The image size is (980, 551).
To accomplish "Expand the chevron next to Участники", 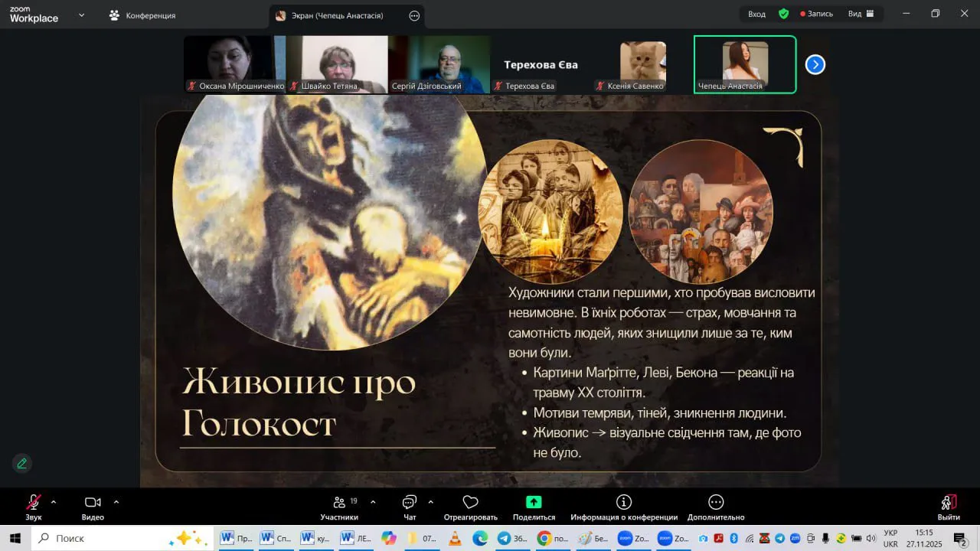I will coord(373,502).
